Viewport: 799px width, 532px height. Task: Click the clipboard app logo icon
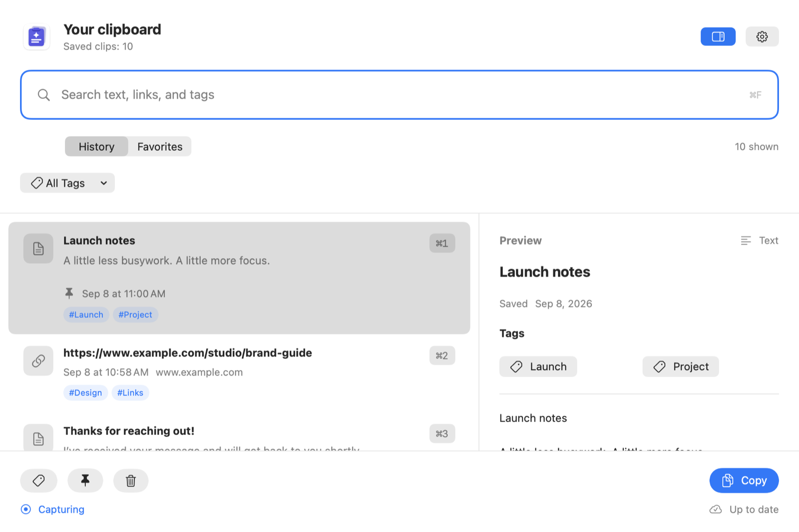[x=36, y=37]
